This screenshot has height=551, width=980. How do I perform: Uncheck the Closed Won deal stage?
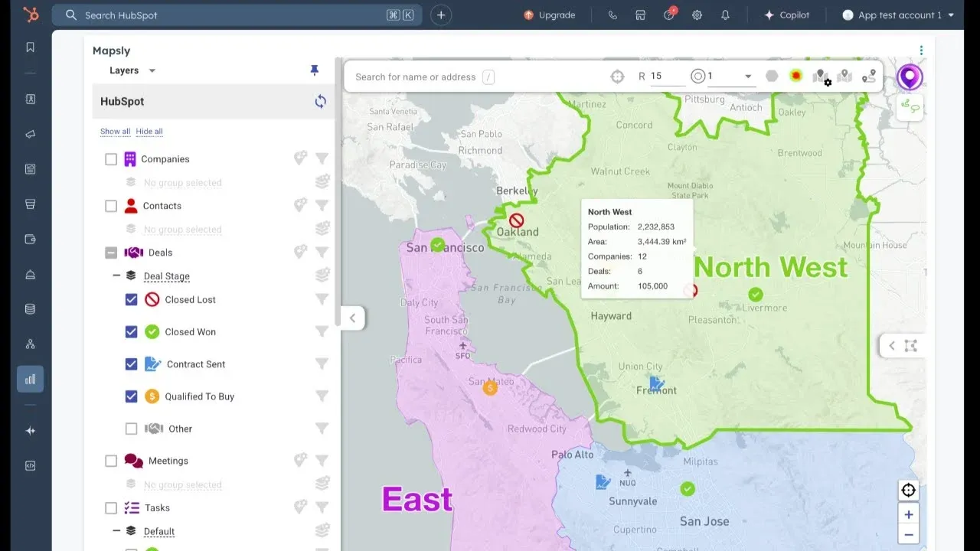[131, 331]
